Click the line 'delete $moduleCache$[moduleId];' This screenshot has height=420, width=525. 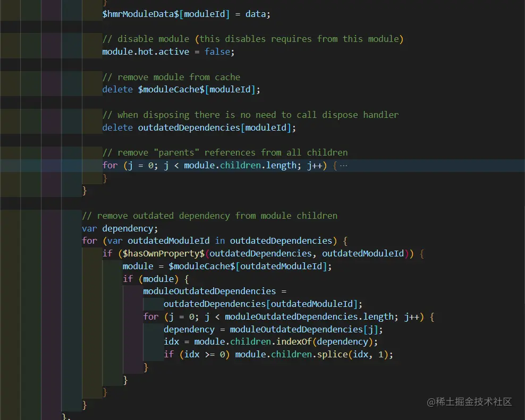[x=181, y=90]
